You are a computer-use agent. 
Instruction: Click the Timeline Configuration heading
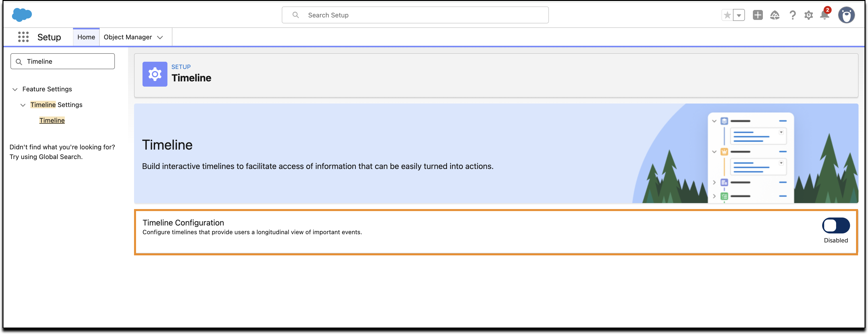point(183,223)
